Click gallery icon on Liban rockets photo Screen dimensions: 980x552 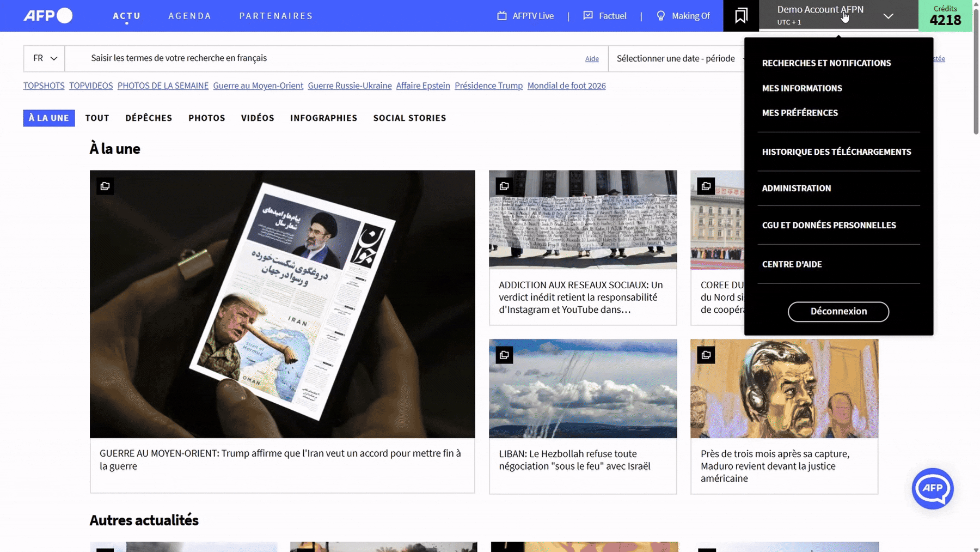[x=504, y=355]
